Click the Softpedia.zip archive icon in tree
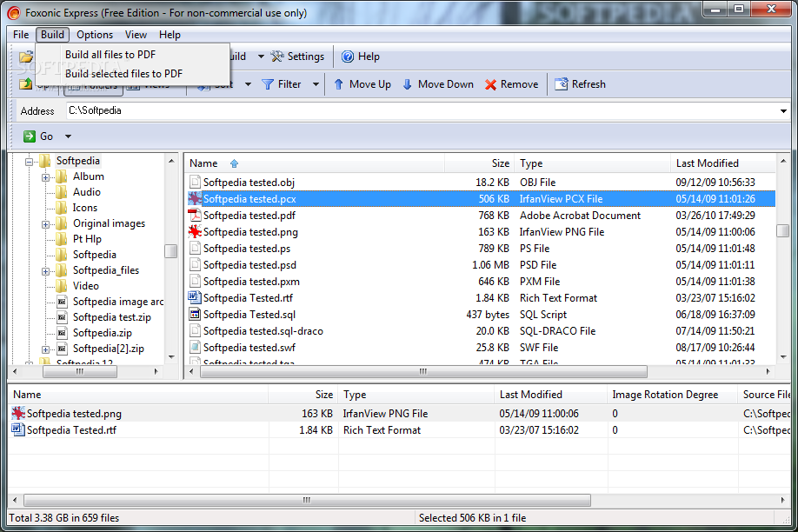Viewport: 798px width, 532px height. coord(62,333)
